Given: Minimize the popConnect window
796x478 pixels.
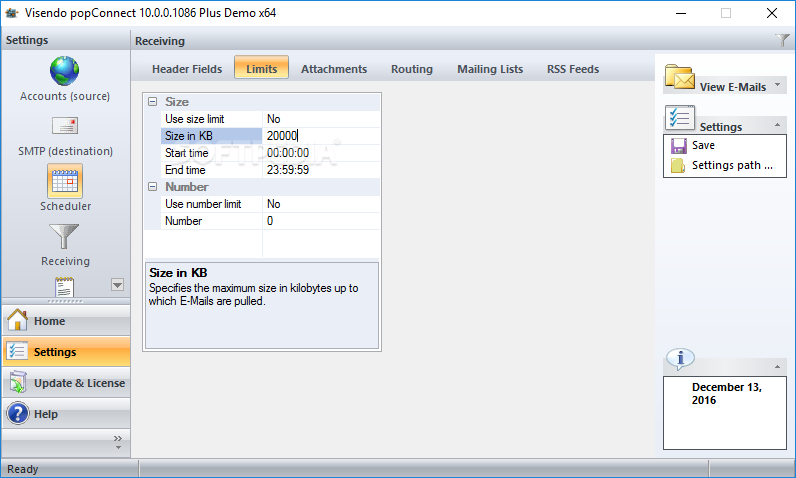Looking at the screenshot, I should [681, 13].
